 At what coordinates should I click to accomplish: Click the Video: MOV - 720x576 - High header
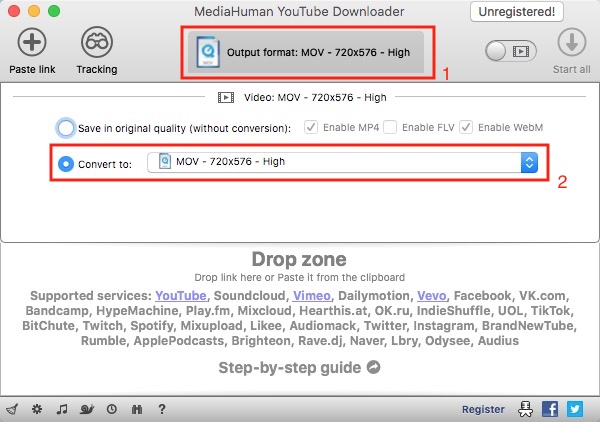coord(315,98)
